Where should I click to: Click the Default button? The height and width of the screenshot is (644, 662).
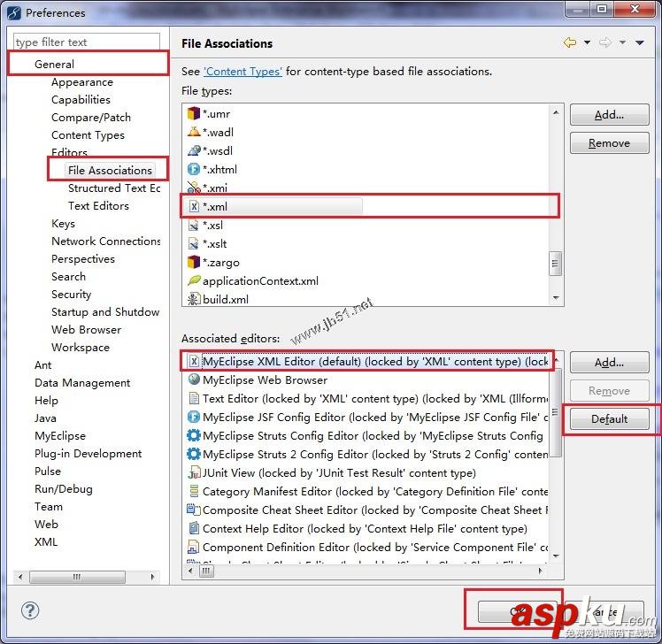[x=609, y=419]
